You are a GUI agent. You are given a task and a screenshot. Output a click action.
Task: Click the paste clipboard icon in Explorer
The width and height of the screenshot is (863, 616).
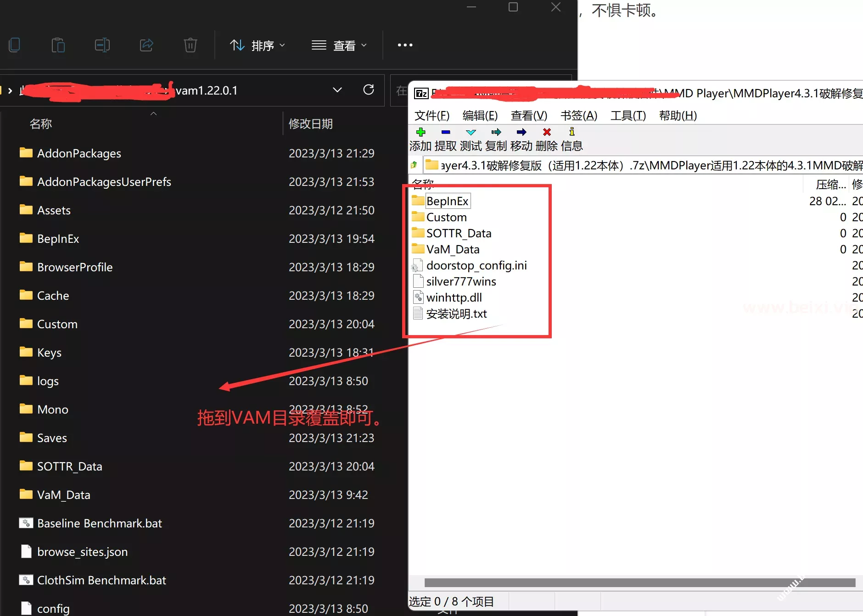pos(58,45)
